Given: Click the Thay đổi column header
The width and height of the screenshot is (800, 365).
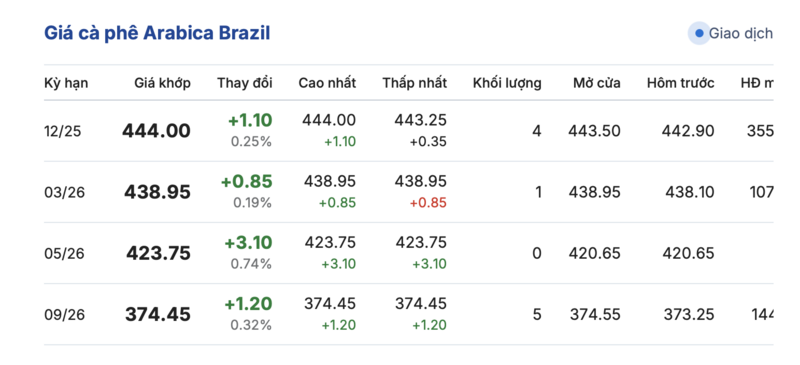Looking at the screenshot, I should click(x=245, y=83).
